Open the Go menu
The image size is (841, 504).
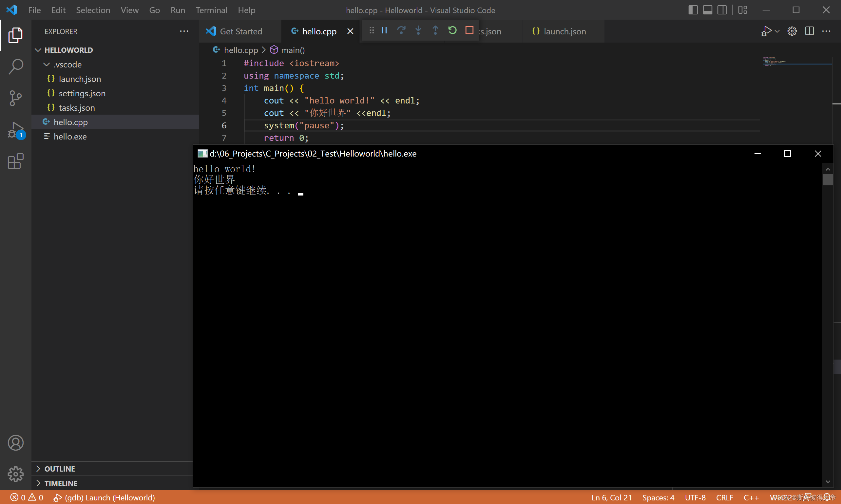[x=155, y=10]
